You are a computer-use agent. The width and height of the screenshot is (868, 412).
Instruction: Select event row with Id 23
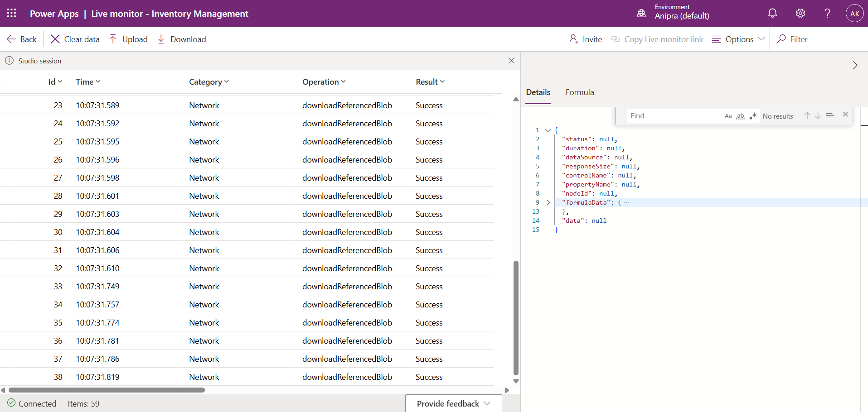point(247,105)
